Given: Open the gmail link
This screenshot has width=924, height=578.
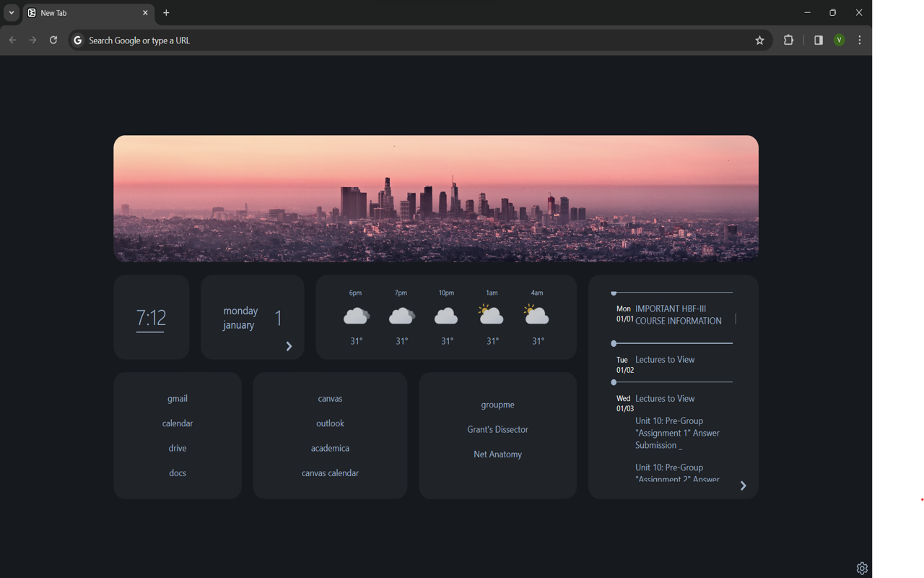Looking at the screenshot, I should (x=178, y=399).
